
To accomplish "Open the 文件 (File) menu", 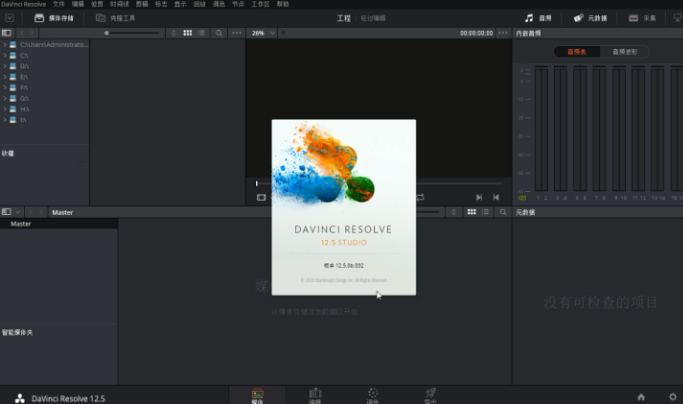I will tap(58, 4).
